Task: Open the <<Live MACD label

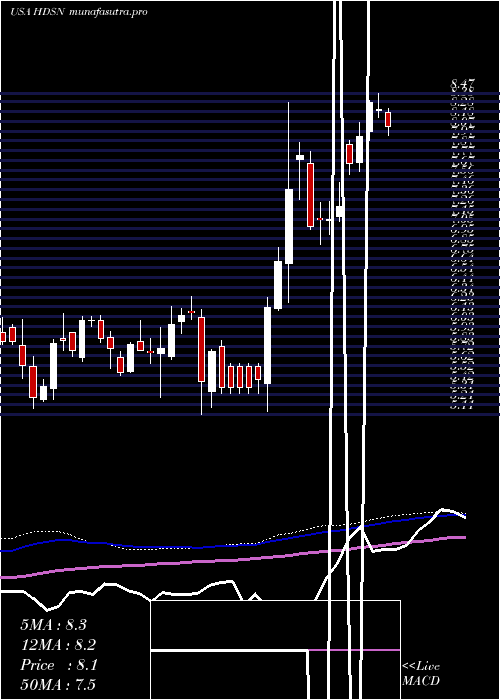Action: click(x=421, y=673)
